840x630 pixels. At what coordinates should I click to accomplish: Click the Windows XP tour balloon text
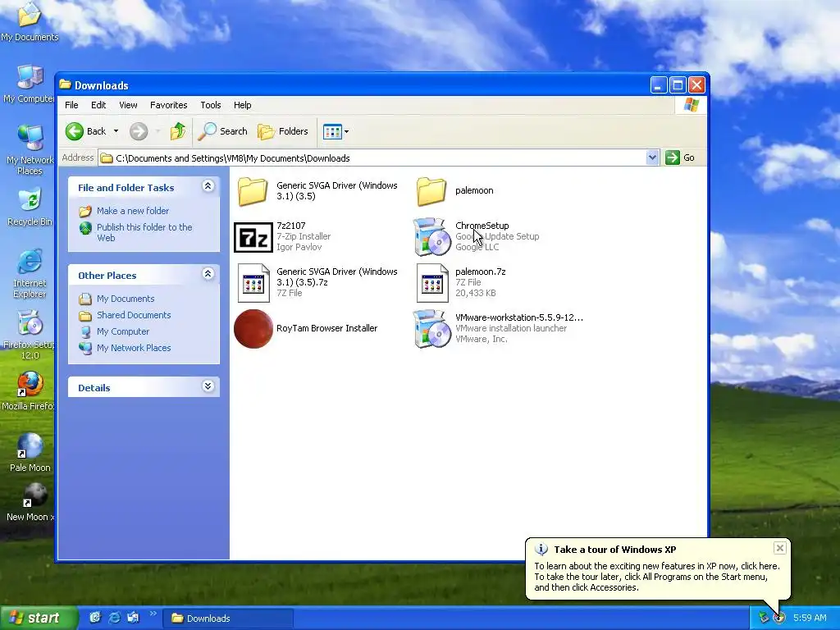[657, 577]
